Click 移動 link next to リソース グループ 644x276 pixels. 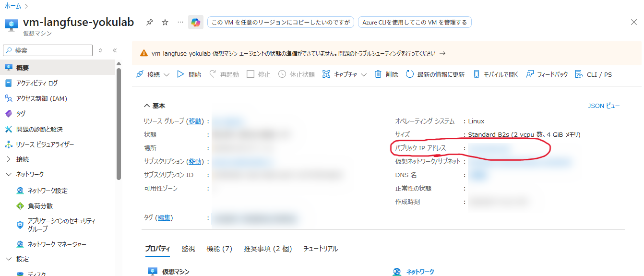tap(195, 121)
